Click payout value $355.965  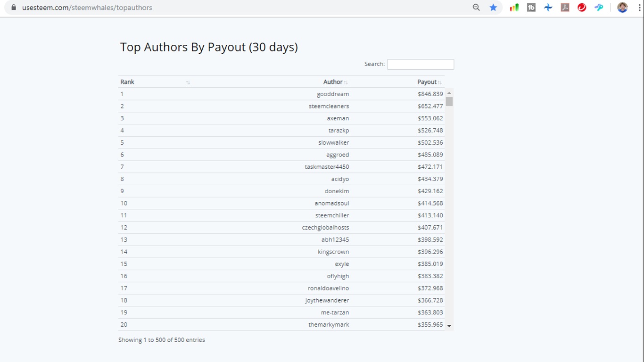[x=430, y=325]
